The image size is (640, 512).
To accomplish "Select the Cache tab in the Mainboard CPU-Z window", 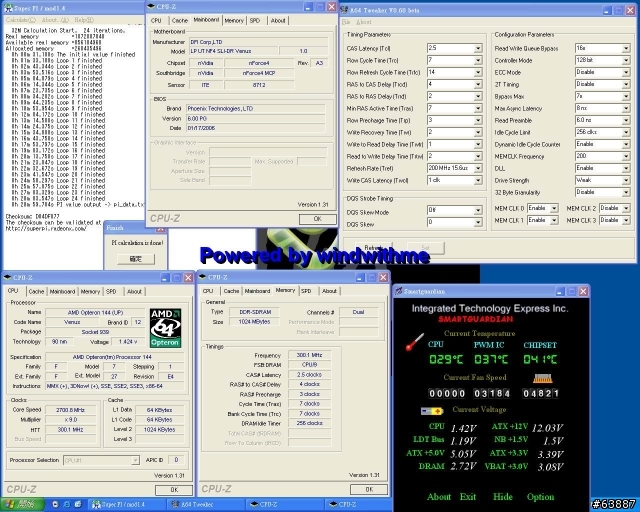I will tap(180, 20).
